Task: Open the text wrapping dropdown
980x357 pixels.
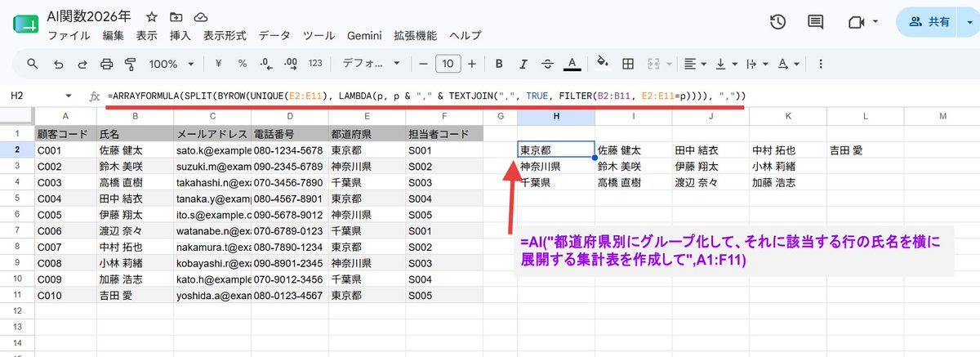Action: pyautogui.click(x=755, y=64)
